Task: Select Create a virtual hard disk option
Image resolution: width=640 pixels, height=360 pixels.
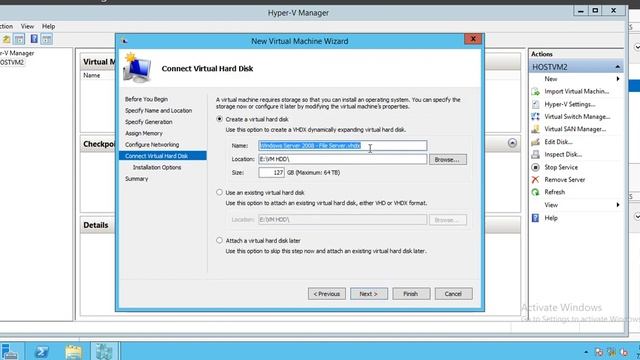Action: (220, 119)
